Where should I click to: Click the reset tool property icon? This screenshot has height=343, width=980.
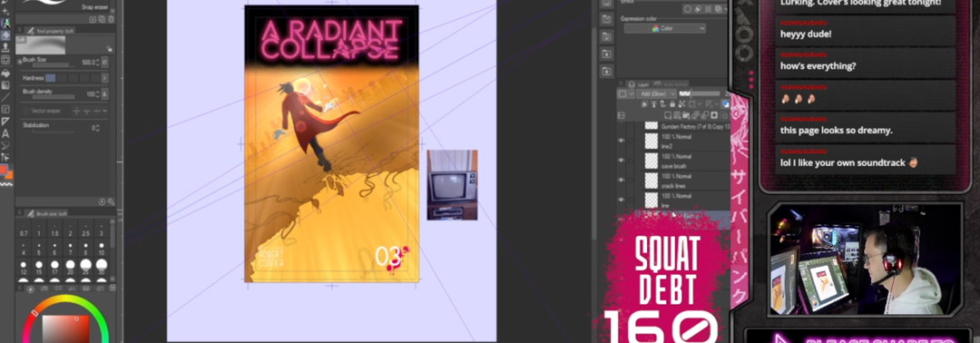pyautogui.click(x=102, y=201)
